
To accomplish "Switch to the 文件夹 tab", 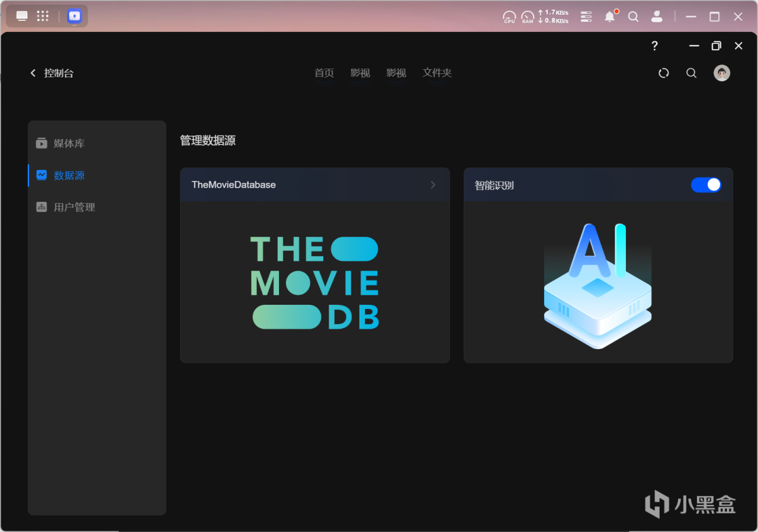I will (x=437, y=73).
